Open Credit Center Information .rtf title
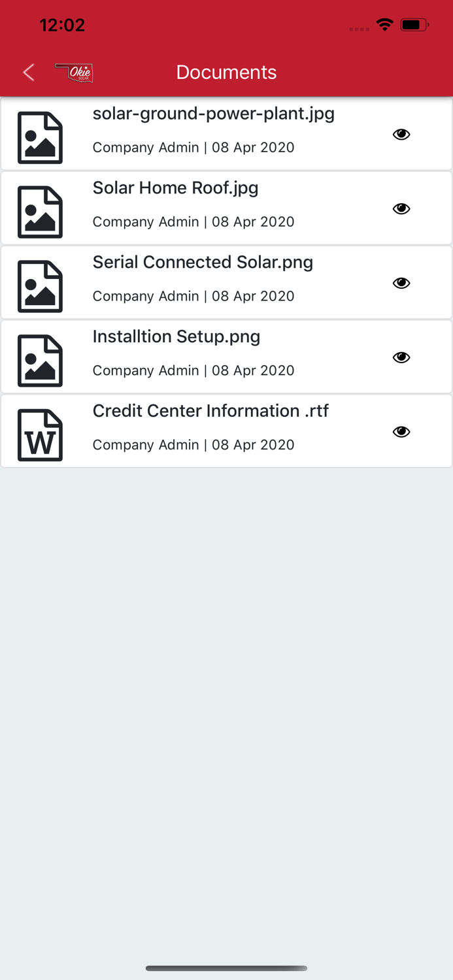 [x=210, y=411]
